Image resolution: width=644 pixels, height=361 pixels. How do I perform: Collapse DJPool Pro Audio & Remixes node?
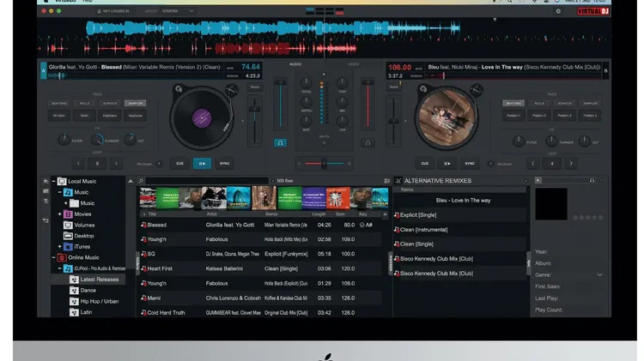(x=60, y=268)
